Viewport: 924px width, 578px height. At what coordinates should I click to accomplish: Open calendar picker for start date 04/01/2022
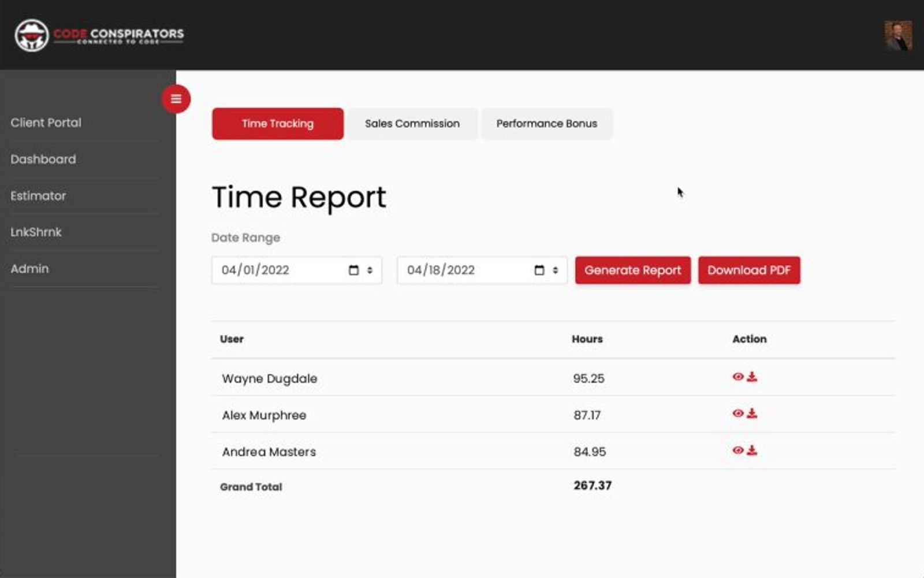pyautogui.click(x=354, y=270)
